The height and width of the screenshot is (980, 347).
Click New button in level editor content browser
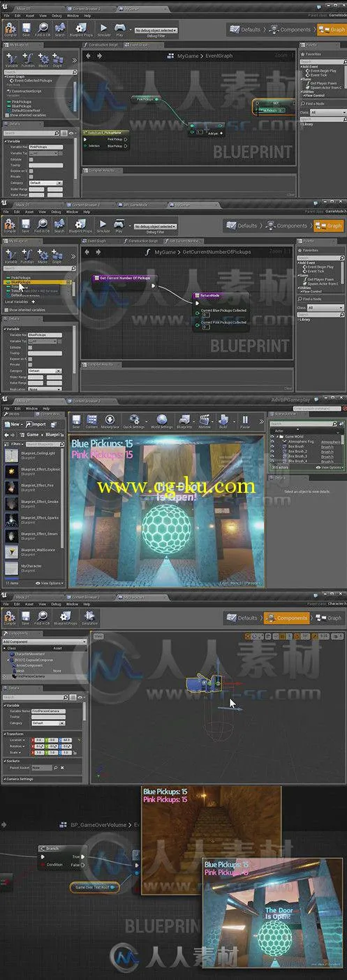tap(13, 424)
